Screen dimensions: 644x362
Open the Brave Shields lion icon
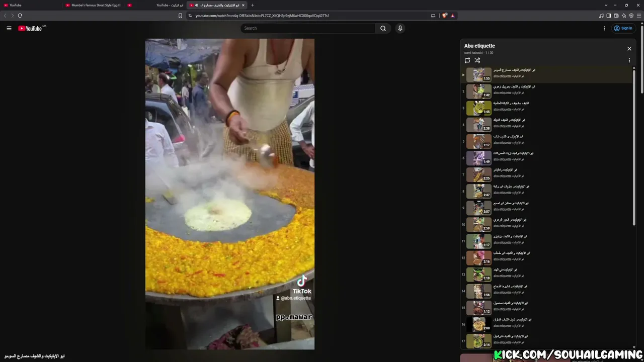445,16
